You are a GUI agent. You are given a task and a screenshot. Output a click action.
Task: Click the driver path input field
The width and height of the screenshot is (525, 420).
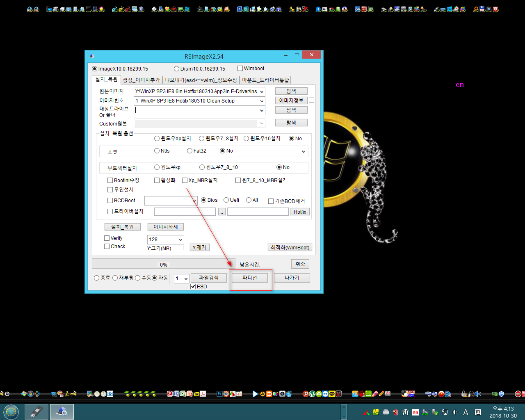pyautogui.click(x=185, y=212)
